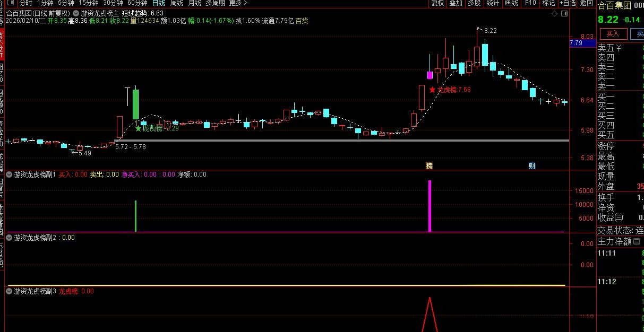Click the 财 marker icon on the timeline
644x332 pixels.
532,165
